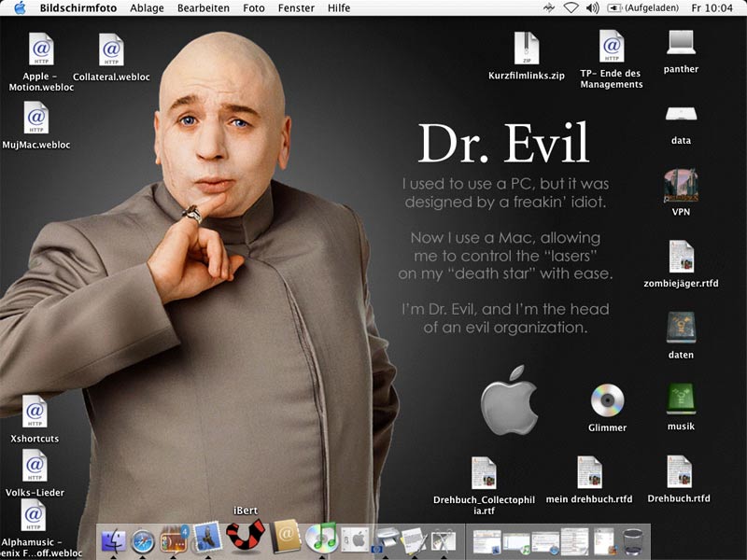Image resolution: width=747 pixels, height=560 pixels.
Task: Select the zombiejäger.rtfd document
Action: pyautogui.click(x=681, y=258)
